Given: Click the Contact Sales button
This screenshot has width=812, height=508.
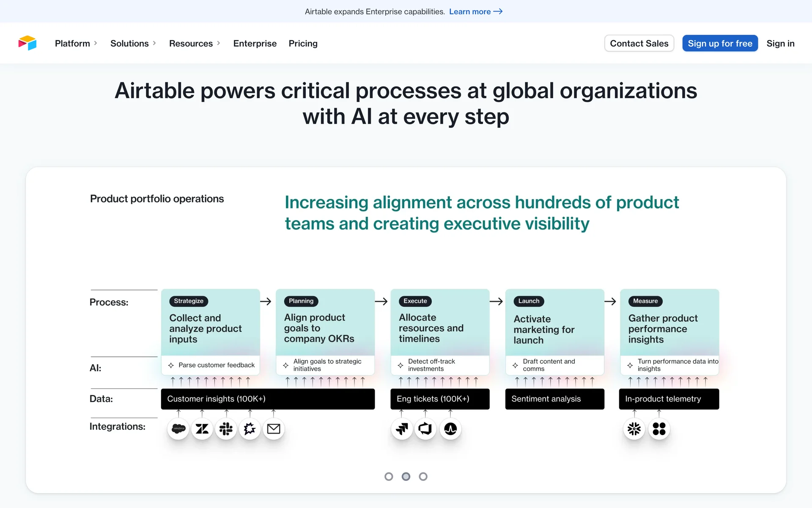Looking at the screenshot, I should (639, 43).
